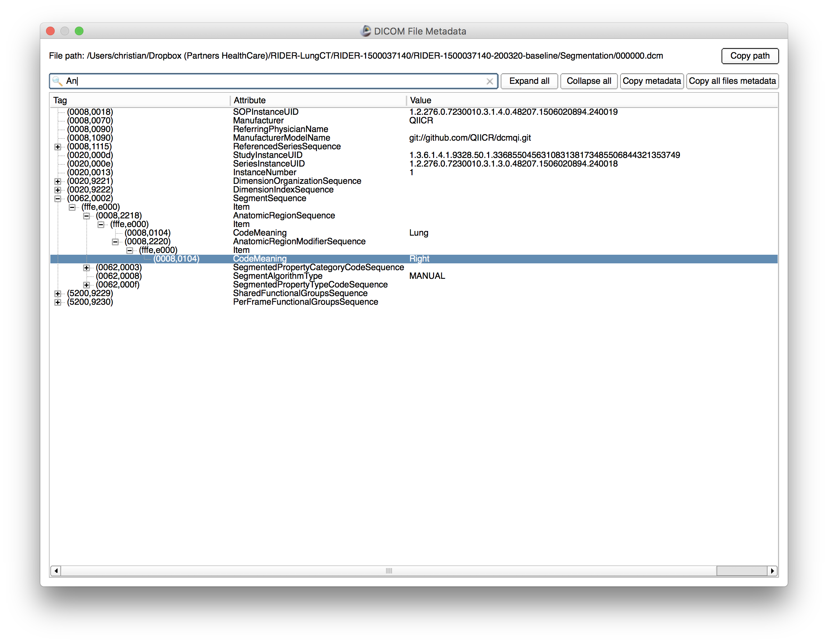Viewport: 828px width, 644px height.
Task: Expand the DimensionOrganizationSequence node
Action: (x=58, y=181)
